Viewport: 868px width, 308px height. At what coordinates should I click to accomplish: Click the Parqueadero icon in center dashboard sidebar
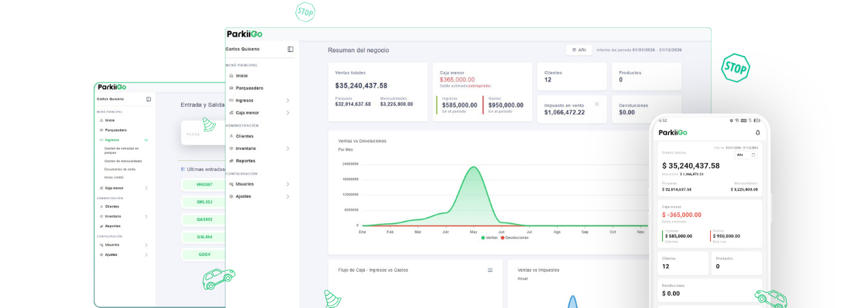(x=232, y=88)
